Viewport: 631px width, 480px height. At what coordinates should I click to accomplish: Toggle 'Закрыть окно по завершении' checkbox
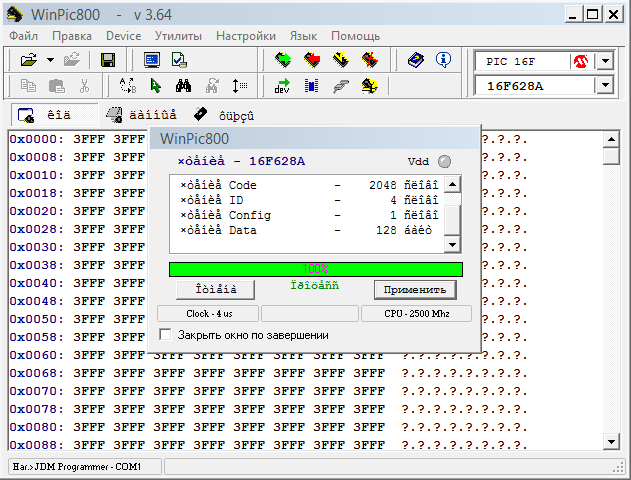[165, 335]
